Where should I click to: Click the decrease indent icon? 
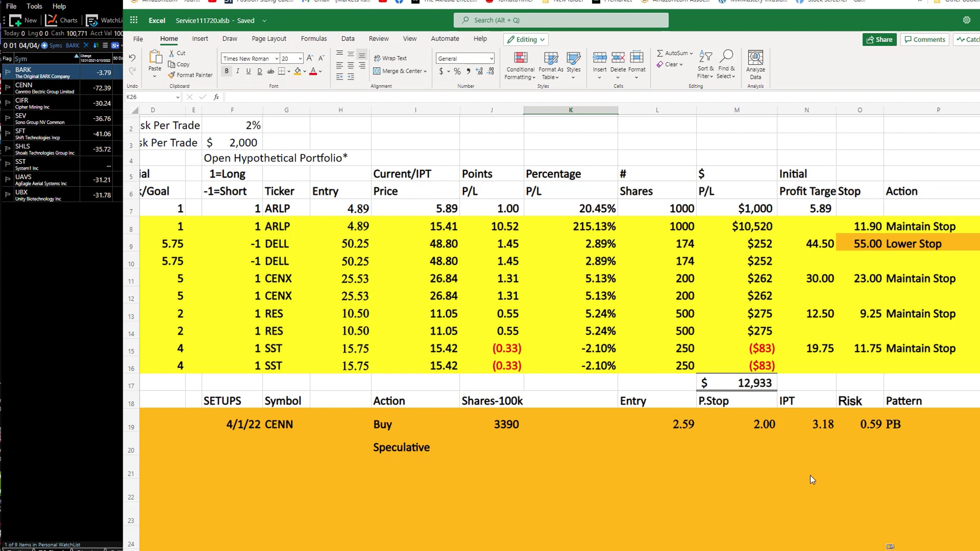(339, 77)
